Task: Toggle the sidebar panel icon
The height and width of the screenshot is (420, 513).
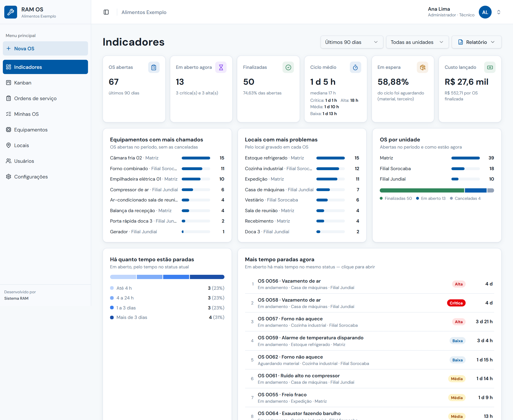Action: click(106, 12)
